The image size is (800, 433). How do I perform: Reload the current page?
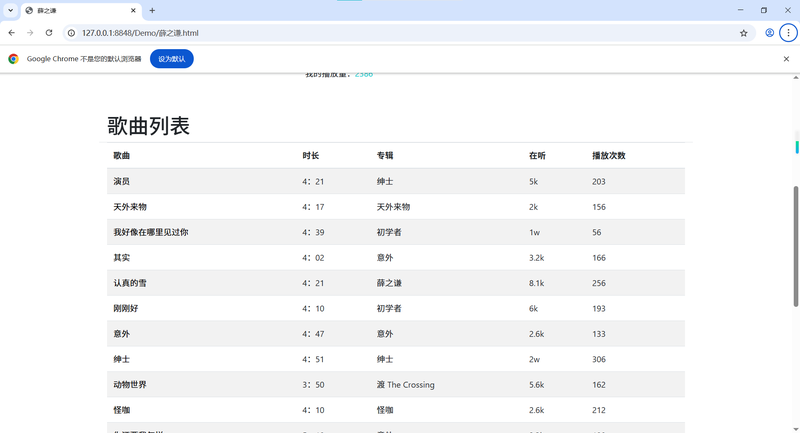click(x=49, y=33)
